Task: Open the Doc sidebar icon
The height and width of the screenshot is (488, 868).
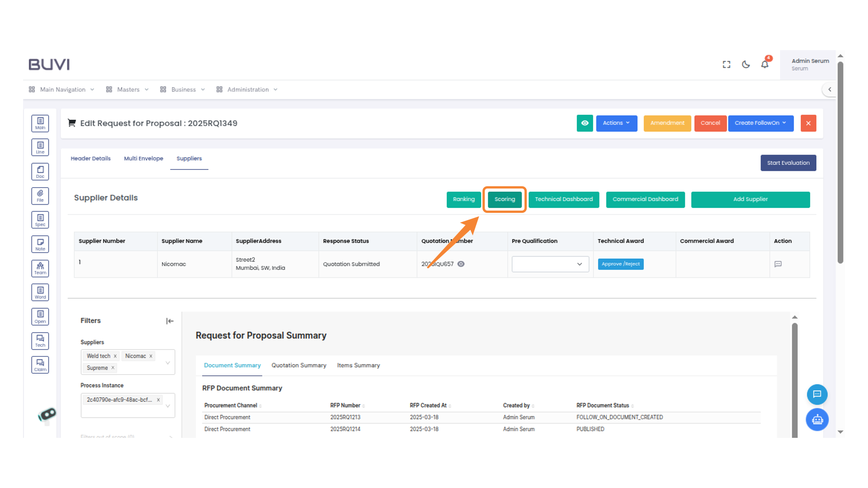Action: [x=40, y=172]
